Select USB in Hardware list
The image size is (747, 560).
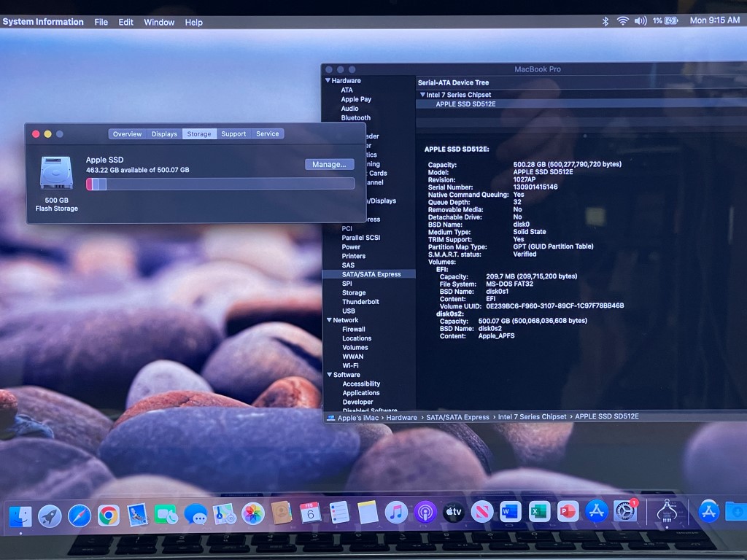click(349, 311)
